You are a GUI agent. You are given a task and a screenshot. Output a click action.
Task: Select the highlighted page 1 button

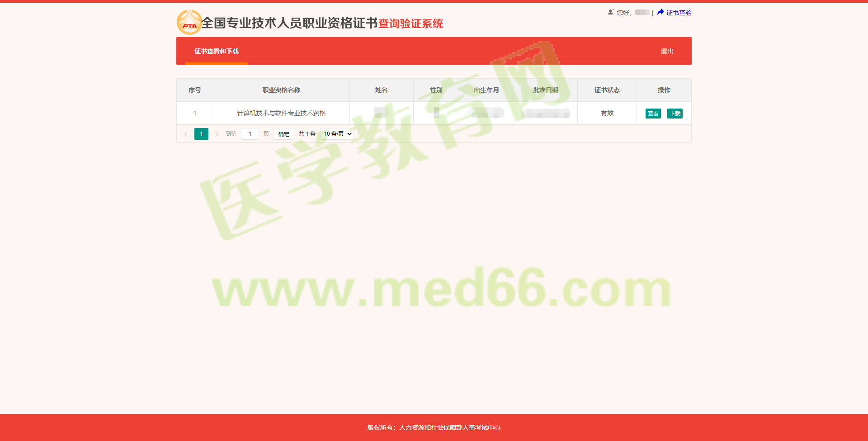(x=201, y=134)
